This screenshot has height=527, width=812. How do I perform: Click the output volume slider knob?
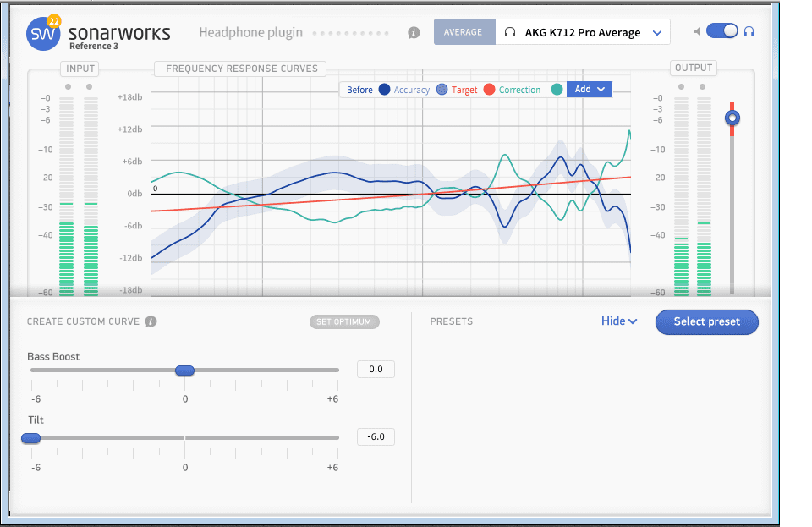coord(732,118)
